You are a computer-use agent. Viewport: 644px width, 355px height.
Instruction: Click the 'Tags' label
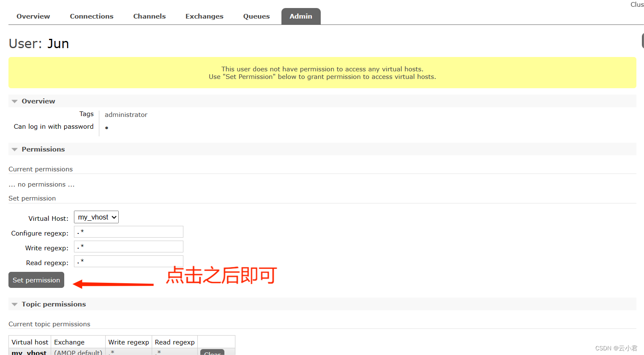87,114
